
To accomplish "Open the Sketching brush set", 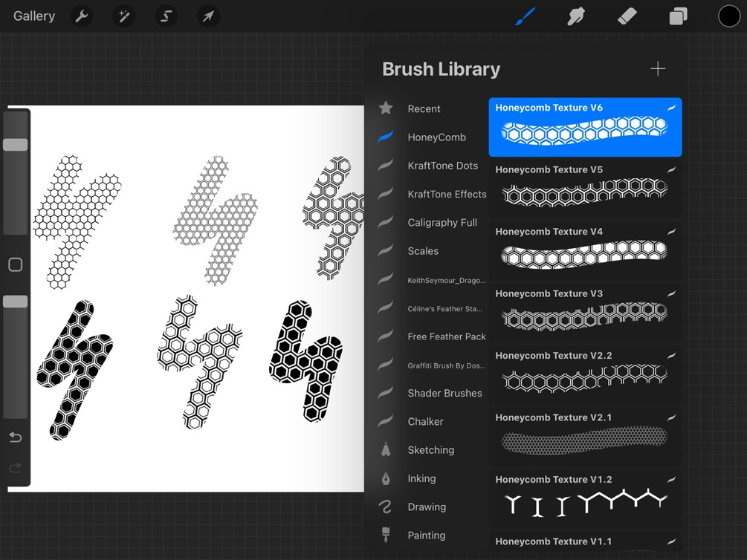I will pos(430,450).
